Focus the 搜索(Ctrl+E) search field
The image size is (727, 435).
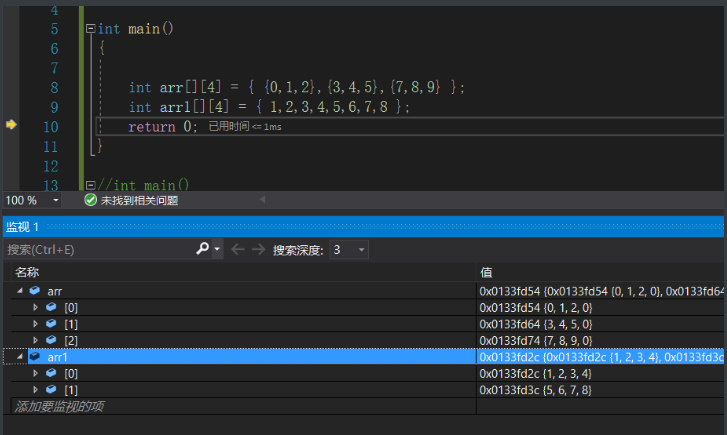click(100, 250)
